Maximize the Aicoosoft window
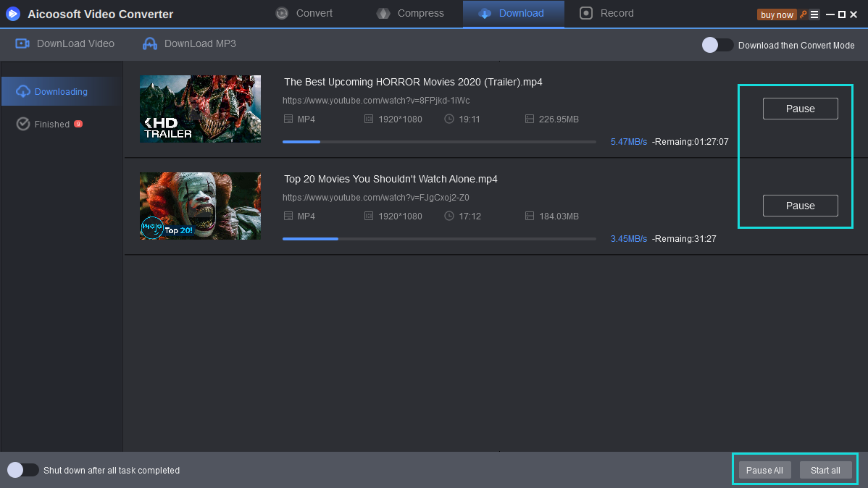Viewport: 868px width, 488px height. [x=841, y=15]
